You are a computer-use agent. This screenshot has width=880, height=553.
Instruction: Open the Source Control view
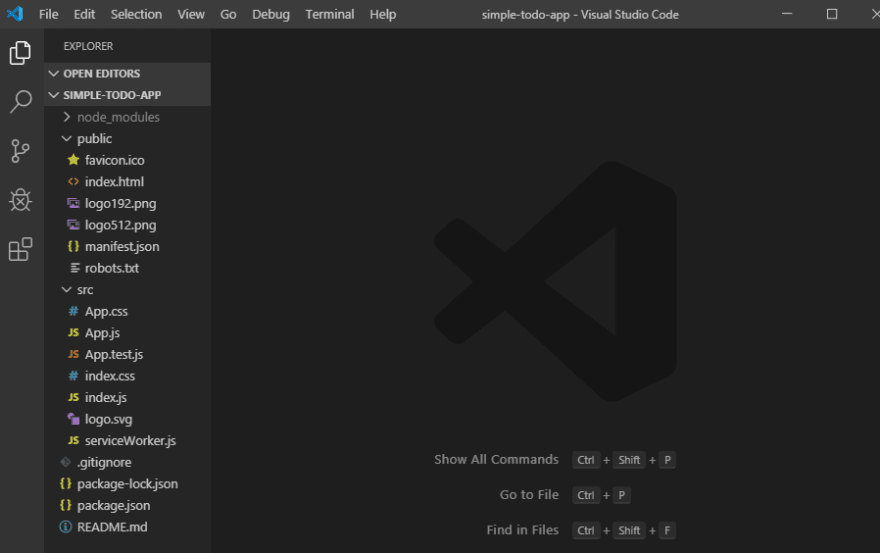(20, 151)
